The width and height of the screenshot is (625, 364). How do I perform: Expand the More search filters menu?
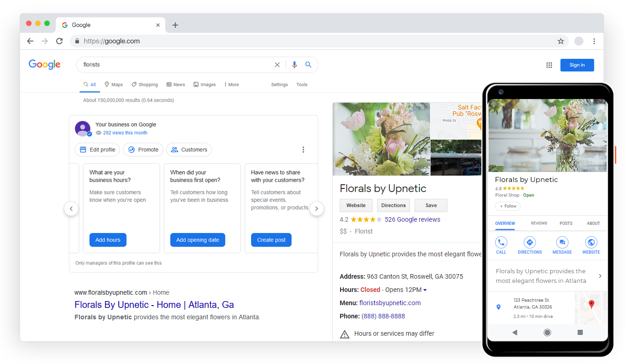231,84
